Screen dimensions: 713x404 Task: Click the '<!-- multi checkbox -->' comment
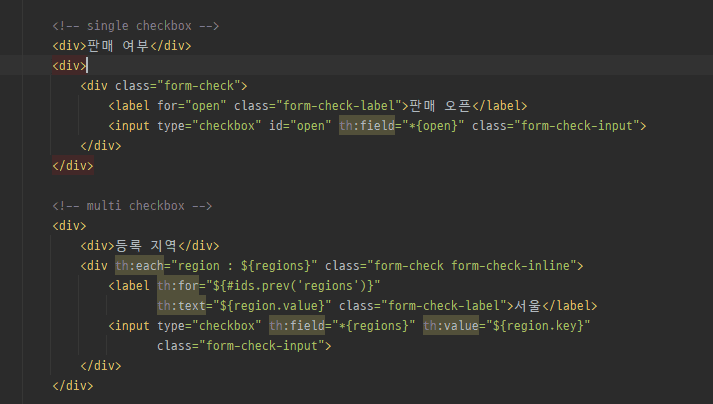(132, 206)
